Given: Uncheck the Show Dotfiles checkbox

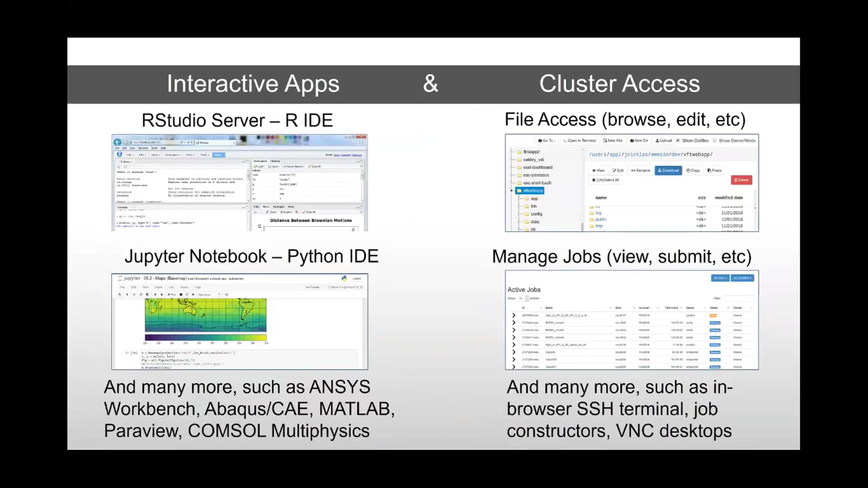Looking at the screenshot, I should click(x=678, y=140).
